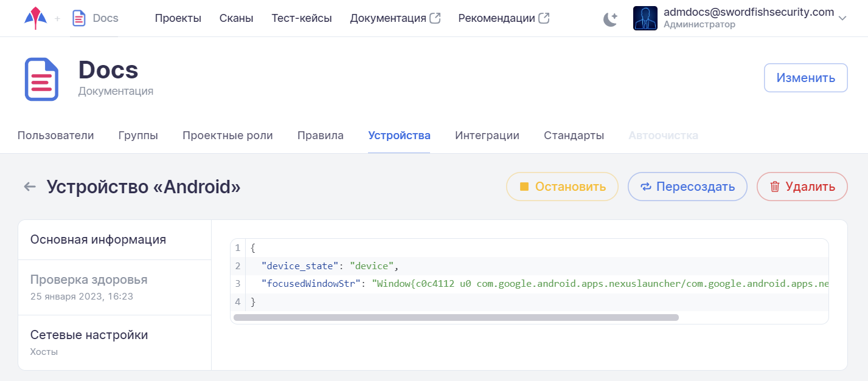Open Документация external link
The width and height of the screenshot is (868, 381).
click(395, 18)
